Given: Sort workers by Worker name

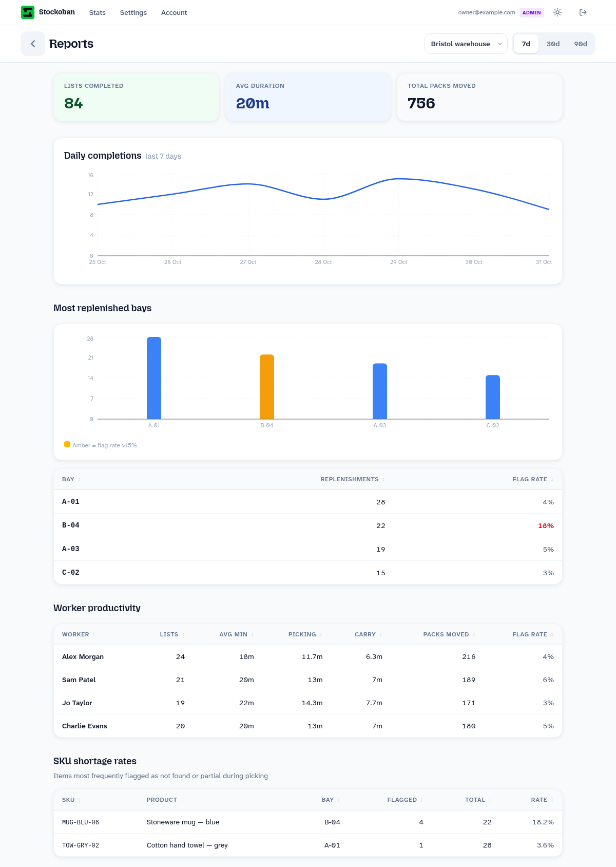Looking at the screenshot, I should tap(79, 634).
